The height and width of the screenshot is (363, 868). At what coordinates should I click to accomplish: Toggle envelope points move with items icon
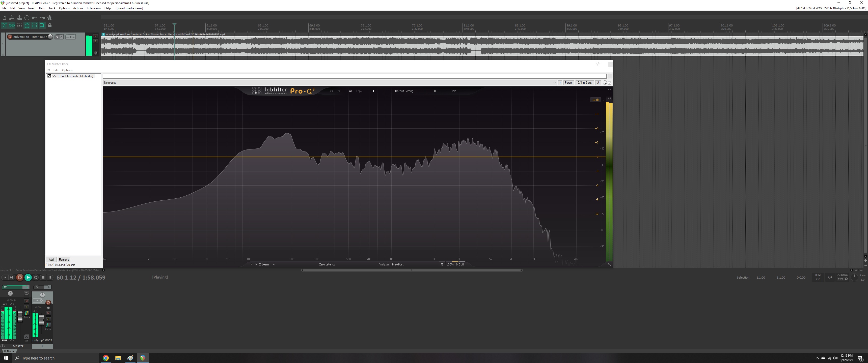(x=27, y=25)
